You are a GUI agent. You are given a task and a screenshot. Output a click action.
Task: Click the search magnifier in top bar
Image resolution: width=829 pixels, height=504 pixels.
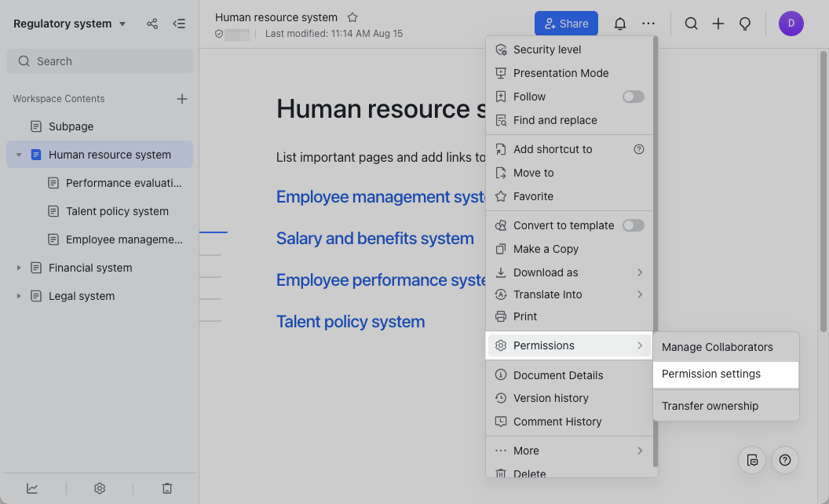tap(691, 24)
